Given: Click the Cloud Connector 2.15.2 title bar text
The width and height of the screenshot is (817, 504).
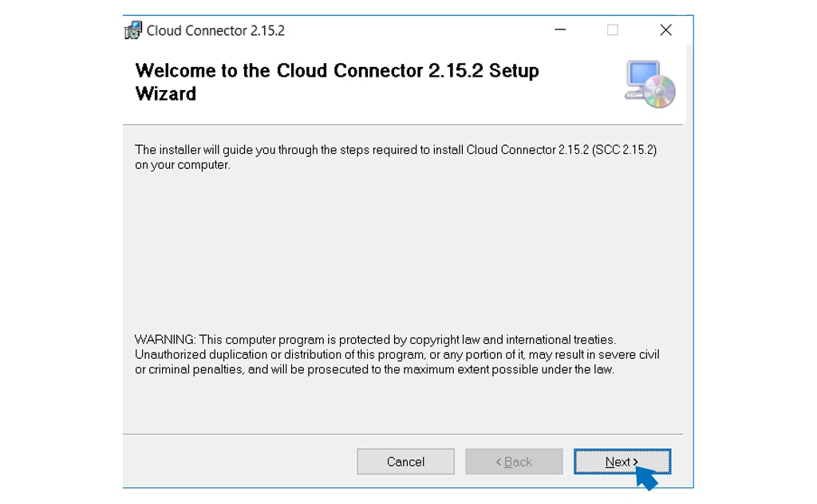Looking at the screenshot, I should coord(215,30).
